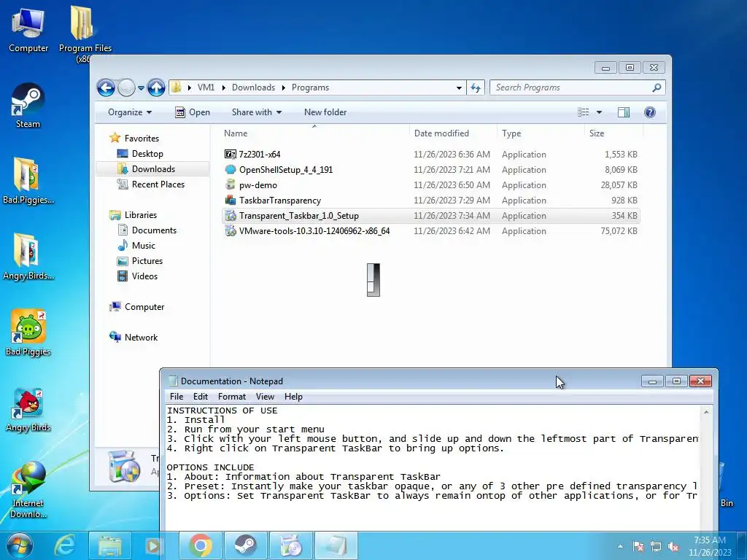Viewport: 747px width, 560px height.
Task: Click Chrome taskbar icon
Action: pos(200,545)
